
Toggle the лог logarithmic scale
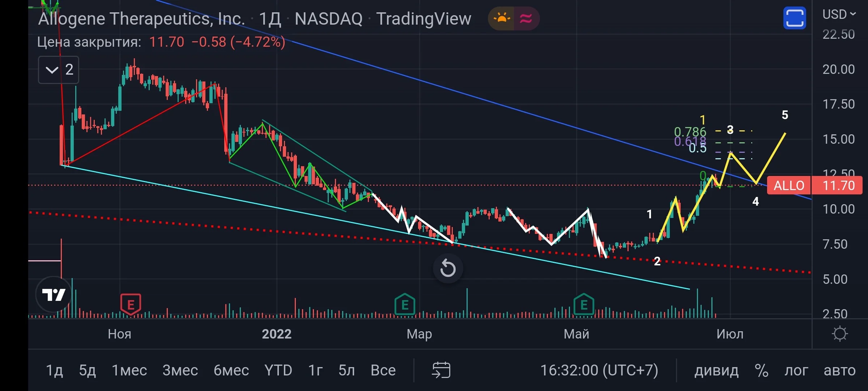796,370
